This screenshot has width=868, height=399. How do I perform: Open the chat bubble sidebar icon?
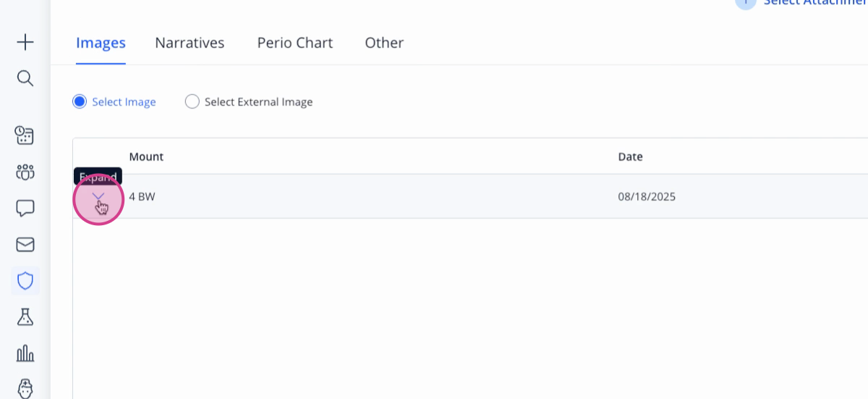point(25,209)
